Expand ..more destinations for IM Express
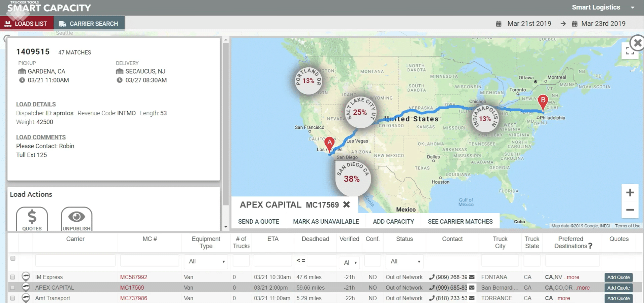Viewport: 644px width, 303px height. coord(572,277)
